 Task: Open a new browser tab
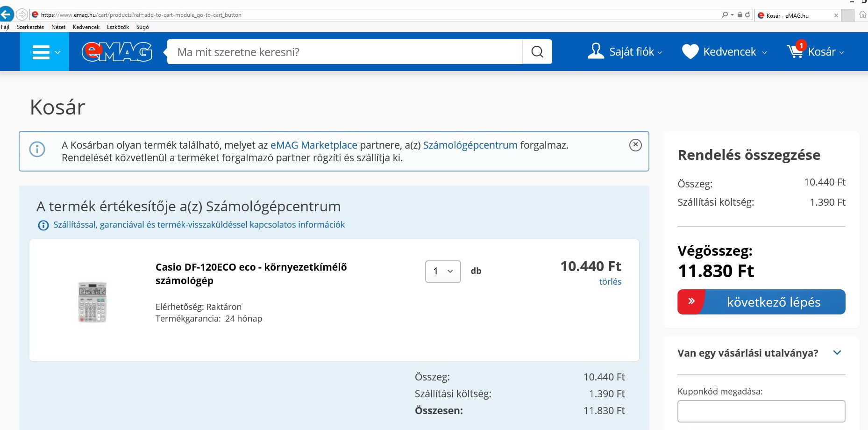(x=847, y=15)
